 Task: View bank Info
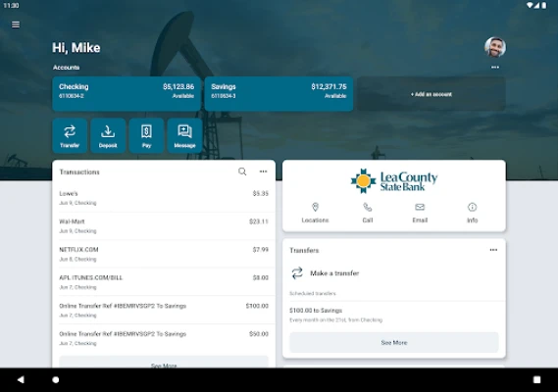click(x=473, y=213)
